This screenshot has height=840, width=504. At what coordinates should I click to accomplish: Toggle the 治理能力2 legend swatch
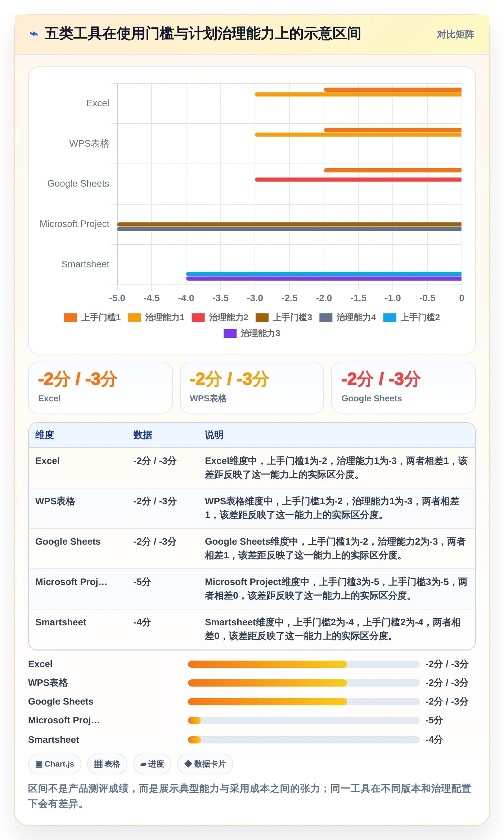198,318
